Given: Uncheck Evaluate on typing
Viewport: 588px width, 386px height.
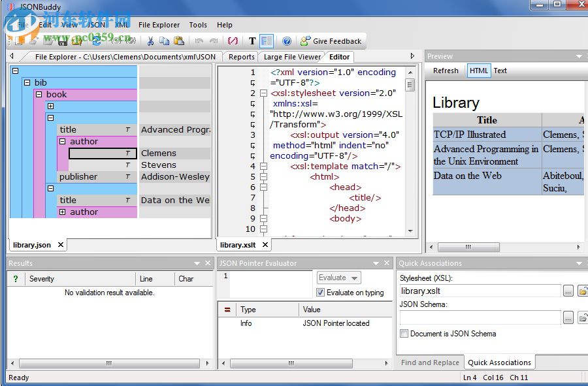Looking at the screenshot, I should (319, 293).
